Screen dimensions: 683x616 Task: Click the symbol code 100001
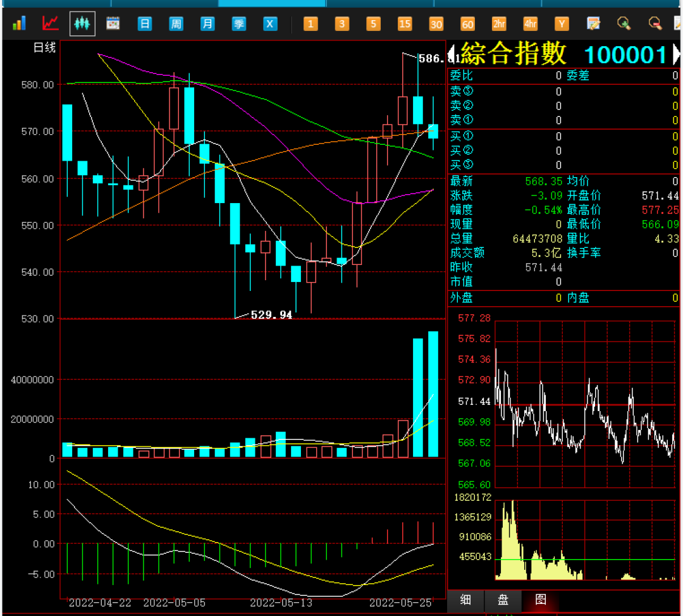(x=625, y=55)
